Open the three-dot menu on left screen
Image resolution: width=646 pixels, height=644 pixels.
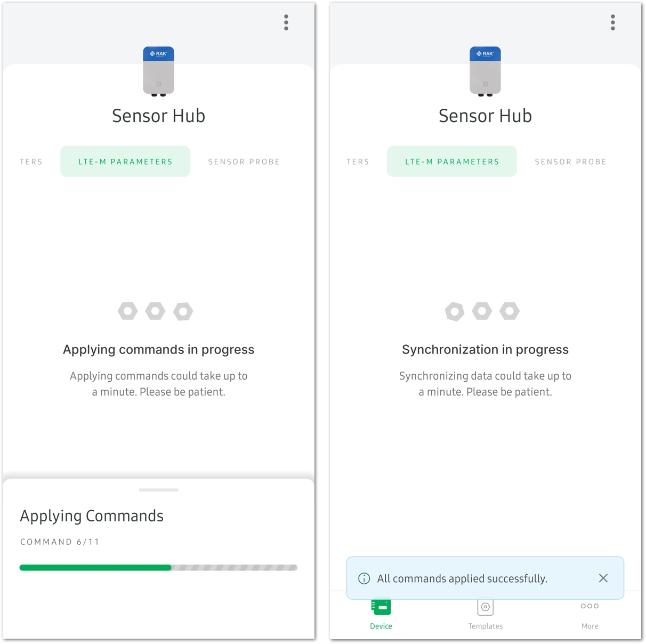pyautogui.click(x=286, y=22)
